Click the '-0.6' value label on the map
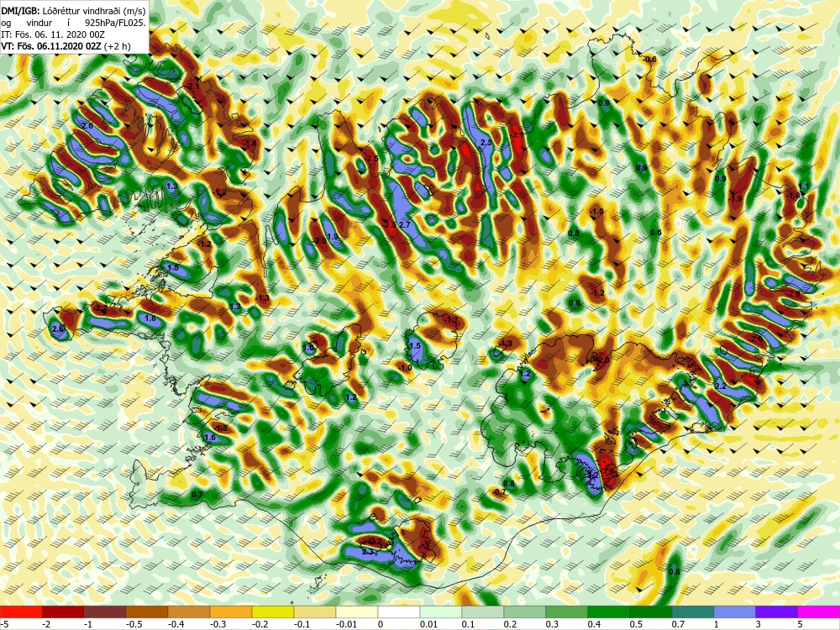840x630 pixels. pyautogui.click(x=649, y=59)
